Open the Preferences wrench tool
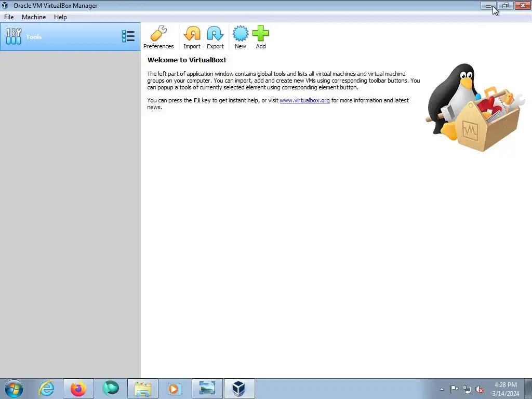532x399 pixels. pos(158,37)
